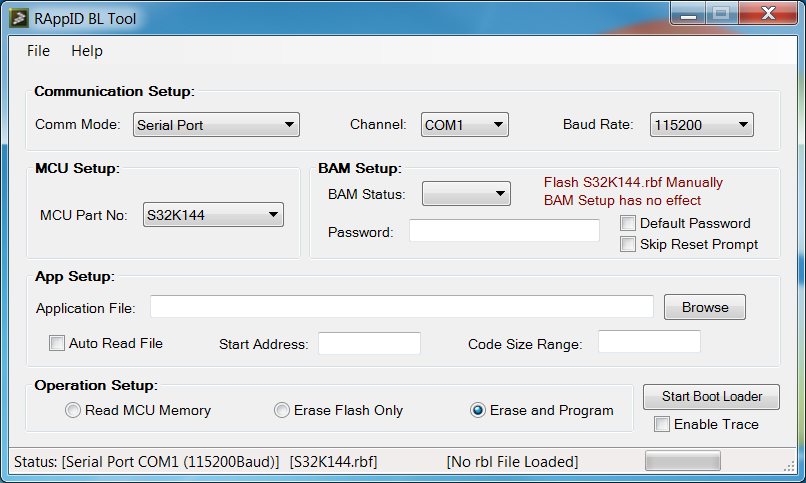806x483 pixels.
Task: Focus the Code Size Range field
Action: (x=649, y=342)
